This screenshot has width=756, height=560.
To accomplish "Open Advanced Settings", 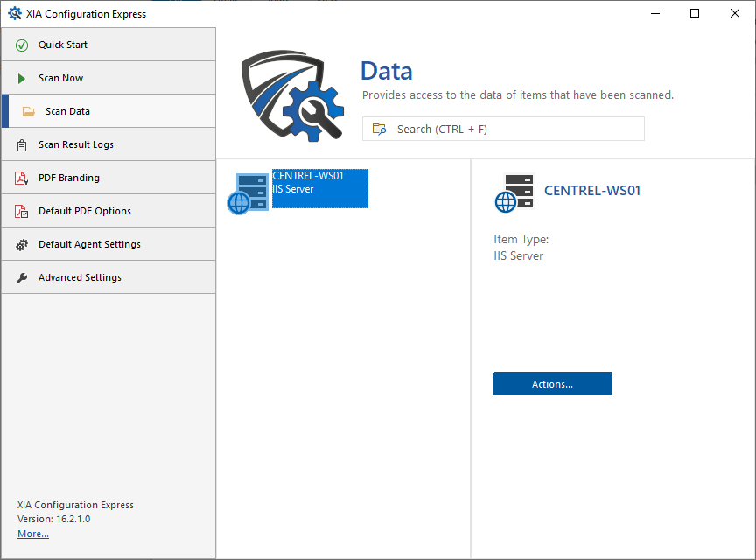I will pos(108,277).
